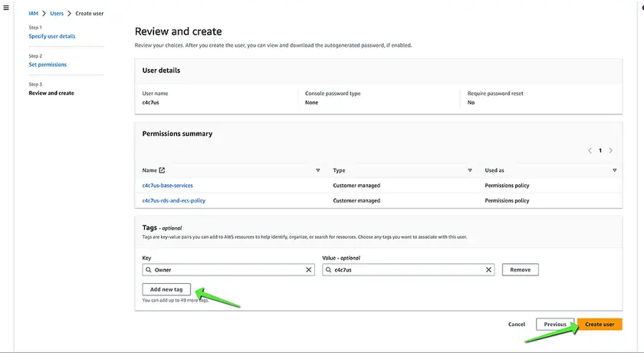This screenshot has height=353, width=644.
Task: Click the Require password reset value No
Action: coord(471,102)
